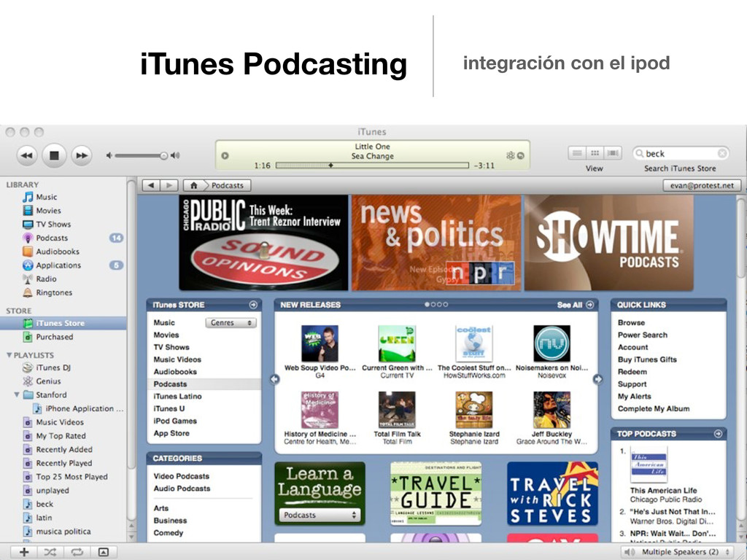The width and height of the screenshot is (747, 560).
Task: Show previous New Releases page
Action: (x=275, y=379)
